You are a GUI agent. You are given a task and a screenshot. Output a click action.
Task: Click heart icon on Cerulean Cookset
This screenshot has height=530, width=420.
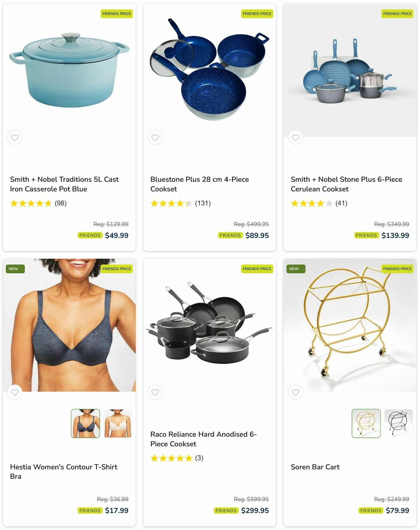tap(295, 137)
